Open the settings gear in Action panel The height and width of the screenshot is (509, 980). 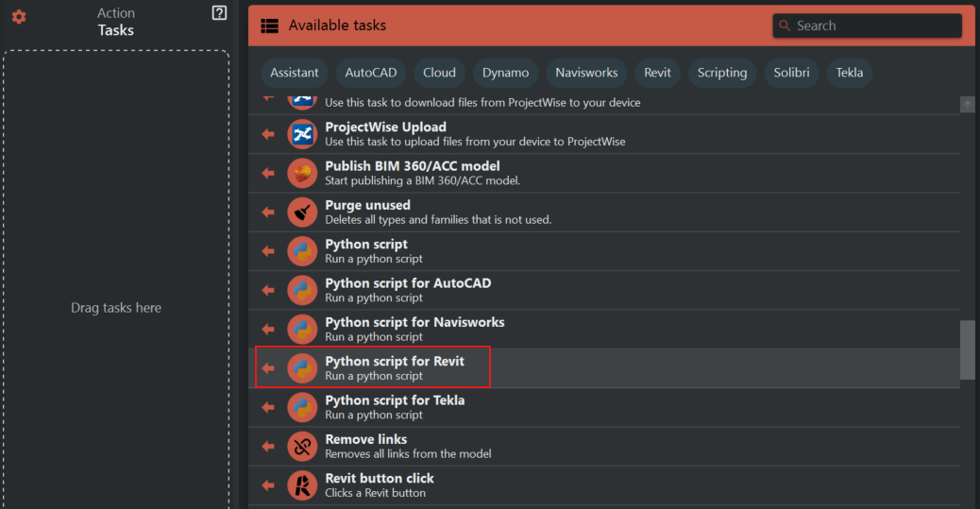(19, 17)
